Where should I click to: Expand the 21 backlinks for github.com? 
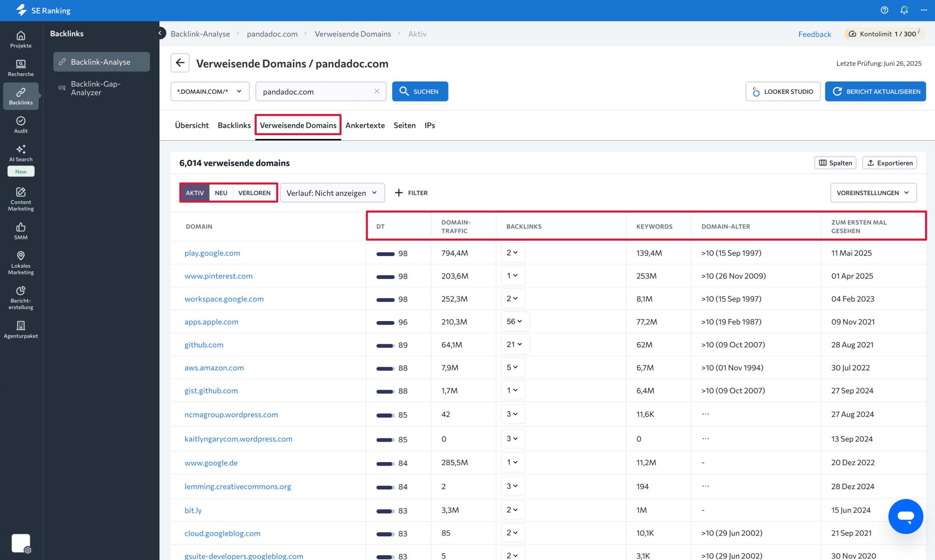pyautogui.click(x=515, y=344)
